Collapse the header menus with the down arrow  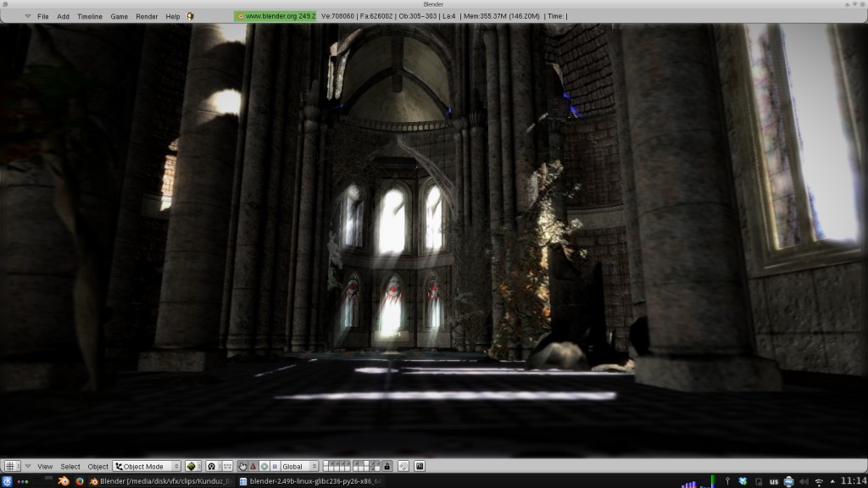(27, 465)
